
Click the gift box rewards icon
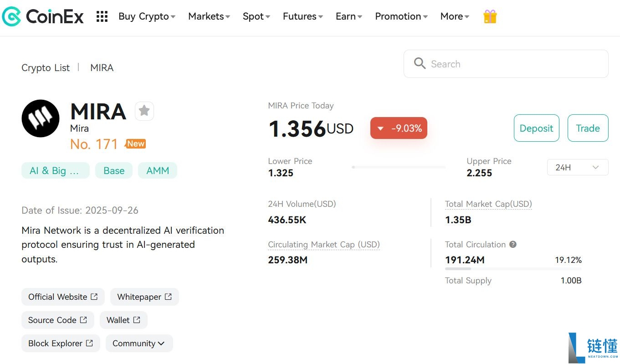pos(490,17)
